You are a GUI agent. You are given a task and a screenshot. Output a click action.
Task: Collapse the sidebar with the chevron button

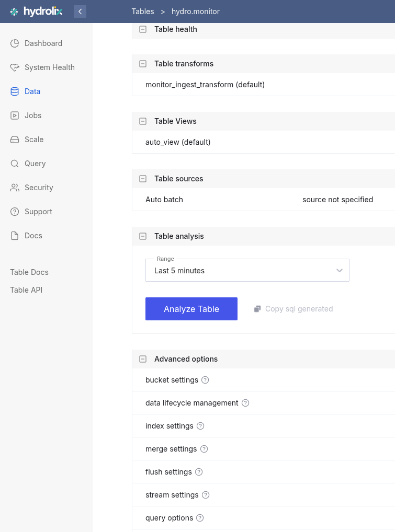point(80,11)
